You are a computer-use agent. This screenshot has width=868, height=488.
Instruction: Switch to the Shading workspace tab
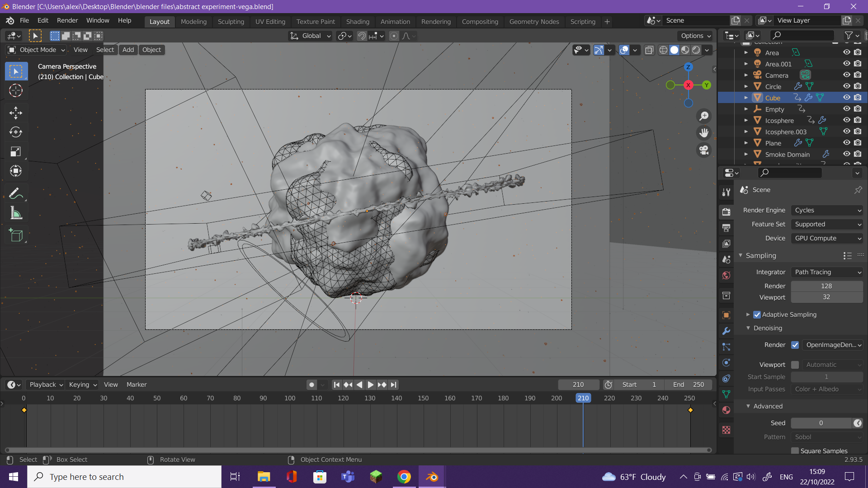pos(357,21)
